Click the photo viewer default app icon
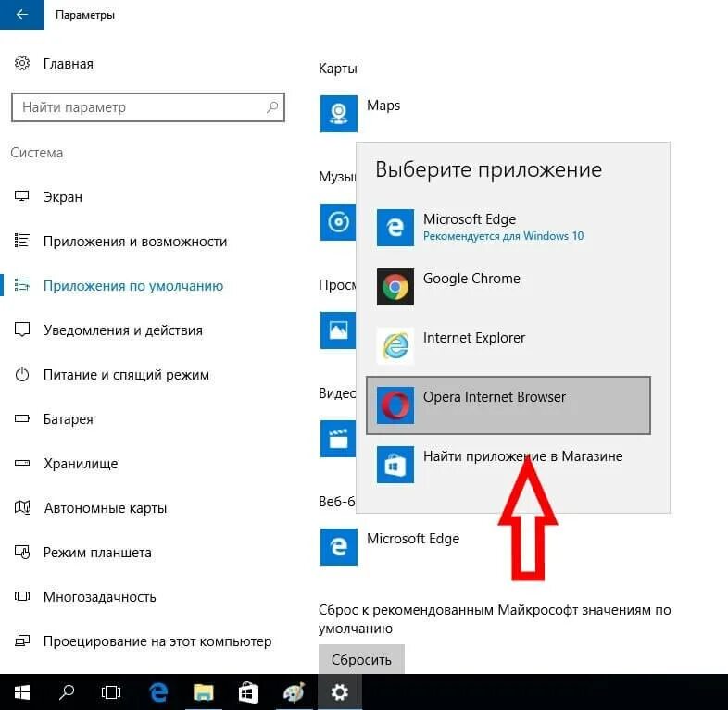Image resolution: width=728 pixels, height=710 pixels. pos(338,330)
